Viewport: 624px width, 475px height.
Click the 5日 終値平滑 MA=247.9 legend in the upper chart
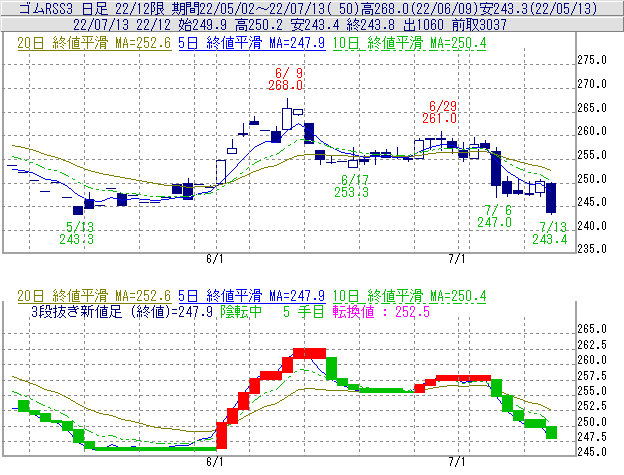(x=252, y=43)
